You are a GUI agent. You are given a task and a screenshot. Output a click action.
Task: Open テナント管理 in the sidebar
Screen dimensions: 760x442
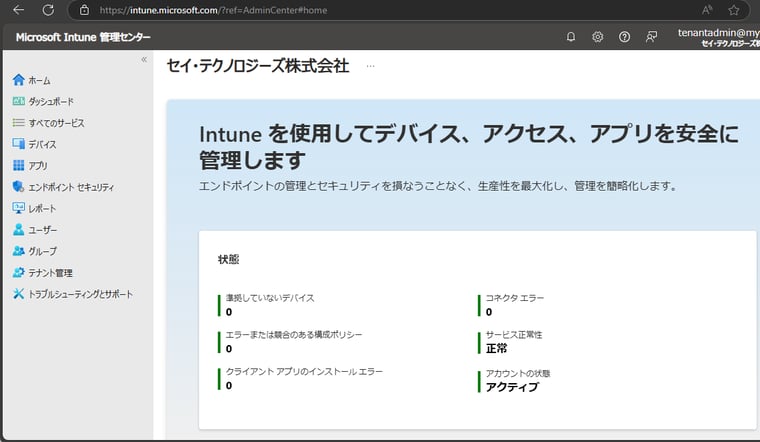[x=50, y=273]
